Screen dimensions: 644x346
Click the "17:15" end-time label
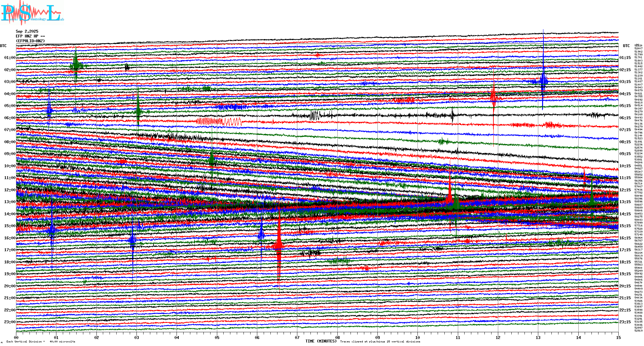[x=625, y=250]
